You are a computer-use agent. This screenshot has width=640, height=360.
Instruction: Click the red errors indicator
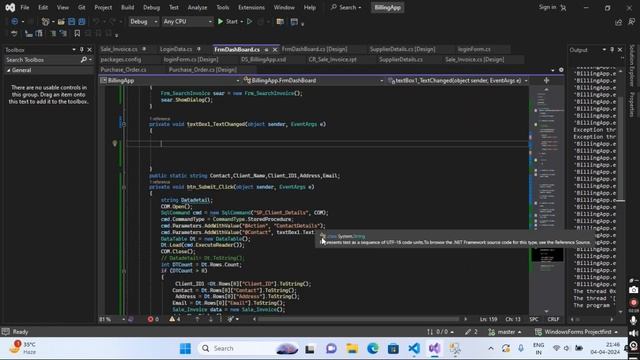[153, 319]
